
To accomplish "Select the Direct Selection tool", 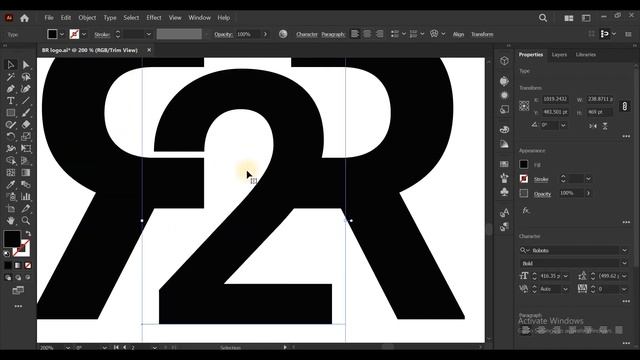I will (x=26, y=64).
